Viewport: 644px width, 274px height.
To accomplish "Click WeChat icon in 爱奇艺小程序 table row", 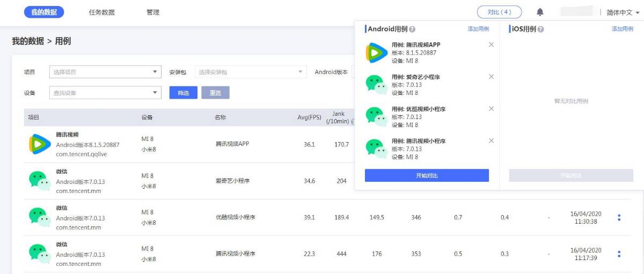I will 40,181.
